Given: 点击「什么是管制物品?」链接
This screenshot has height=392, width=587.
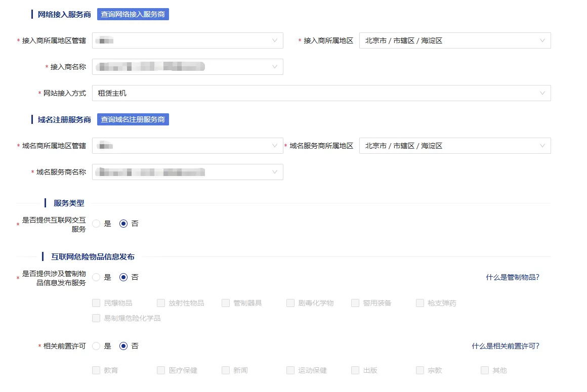Looking at the screenshot, I should [512, 277].
